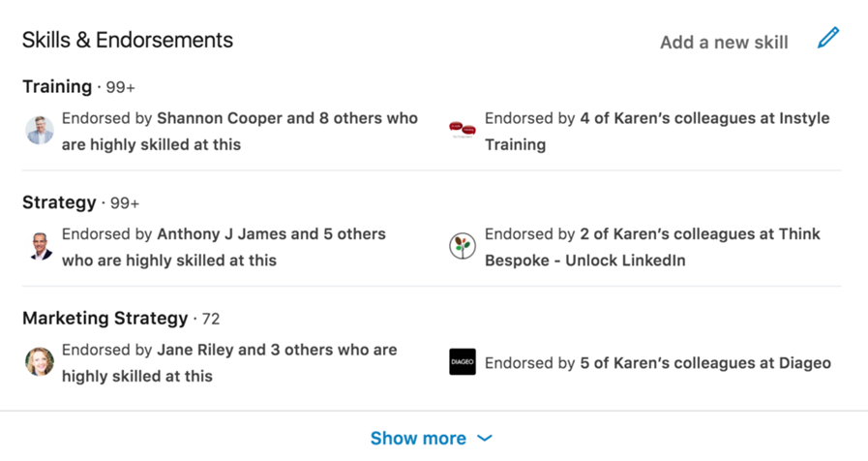This screenshot has width=868, height=461.
Task: Click the Skills & Endorsements section title
Action: point(128,40)
